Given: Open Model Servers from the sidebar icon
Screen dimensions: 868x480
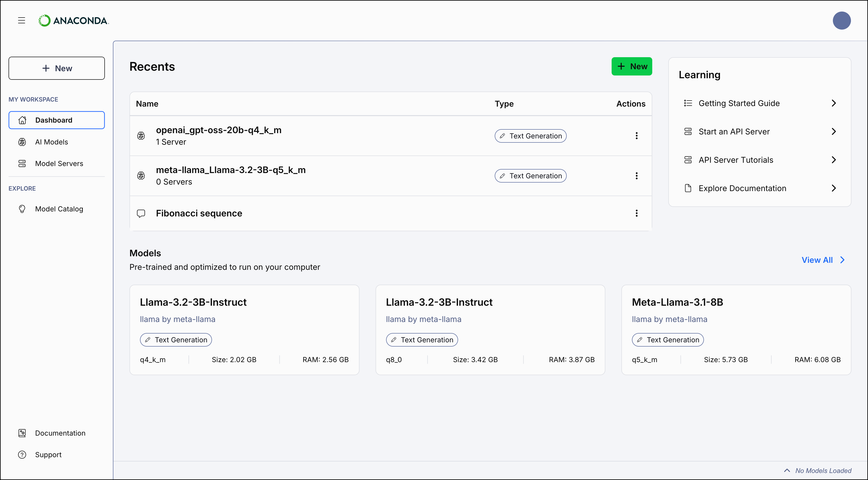Looking at the screenshot, I should coord(22,163).
